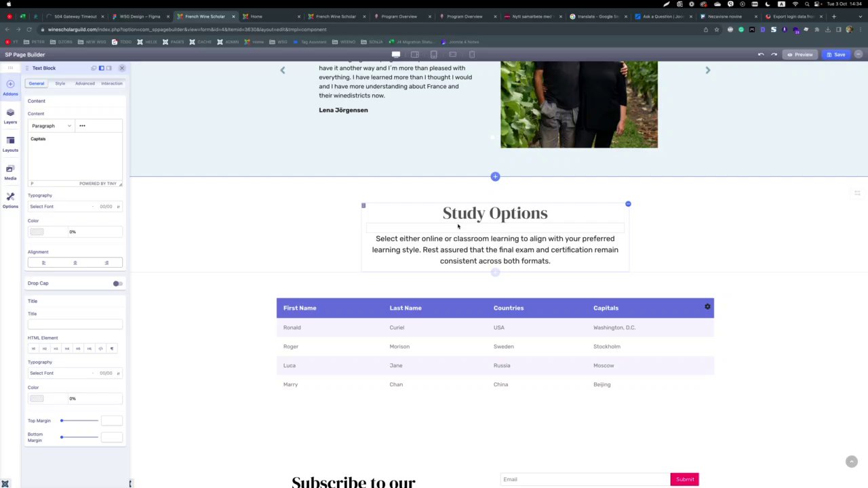
Task: Select H3 as HTML Element
Action: [56, 348]
